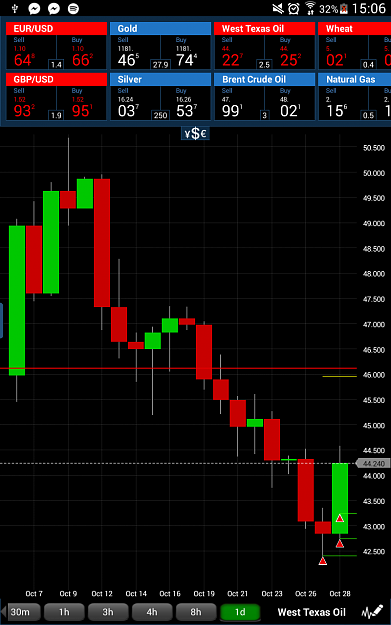Select red triangle marker inside green candle
Image resolution: width=391 pixels, height=625 pixels.
340,518
